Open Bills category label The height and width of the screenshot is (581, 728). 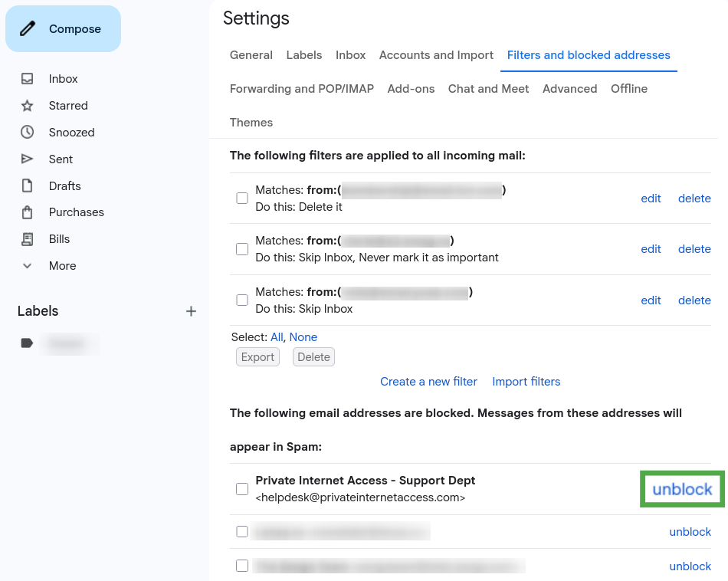click(59, 239)
